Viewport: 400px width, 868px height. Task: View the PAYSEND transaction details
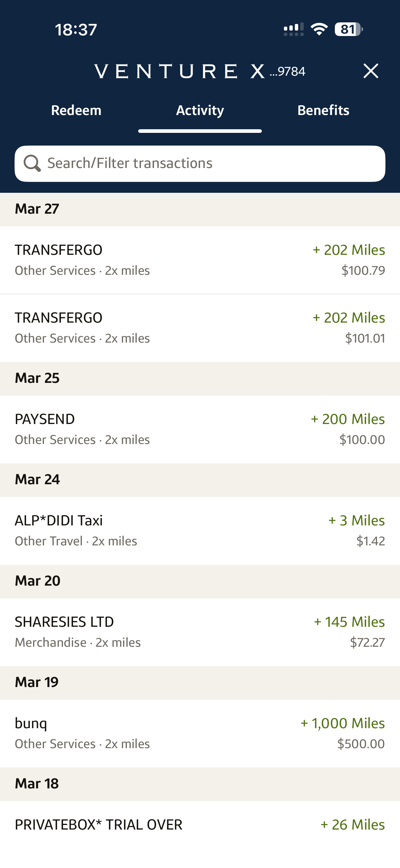(200, 429)
